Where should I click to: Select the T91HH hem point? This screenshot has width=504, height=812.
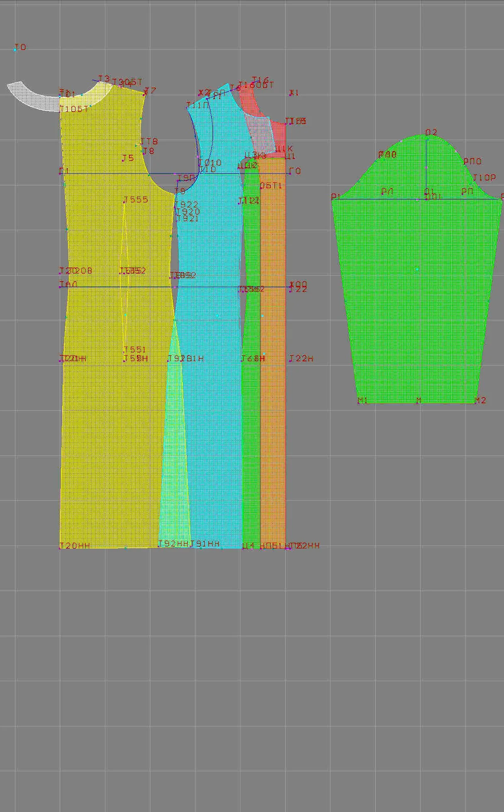[x=205, y=544]
